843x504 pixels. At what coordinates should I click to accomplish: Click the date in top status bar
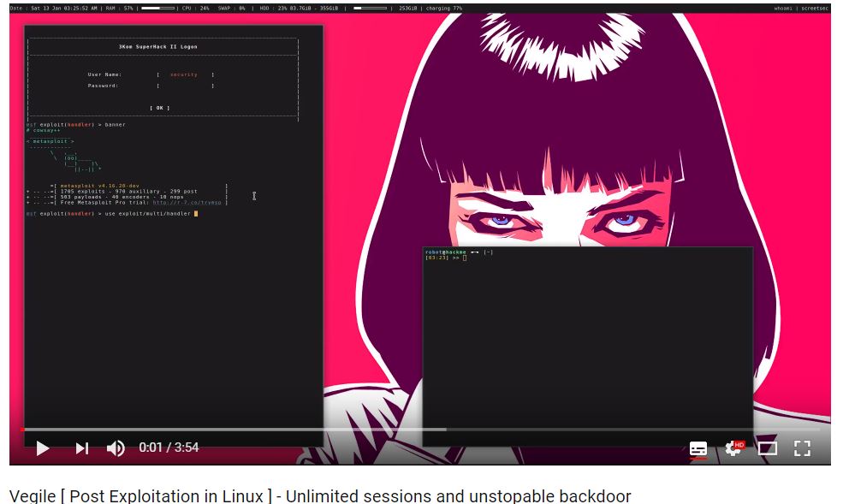point(54,9)
